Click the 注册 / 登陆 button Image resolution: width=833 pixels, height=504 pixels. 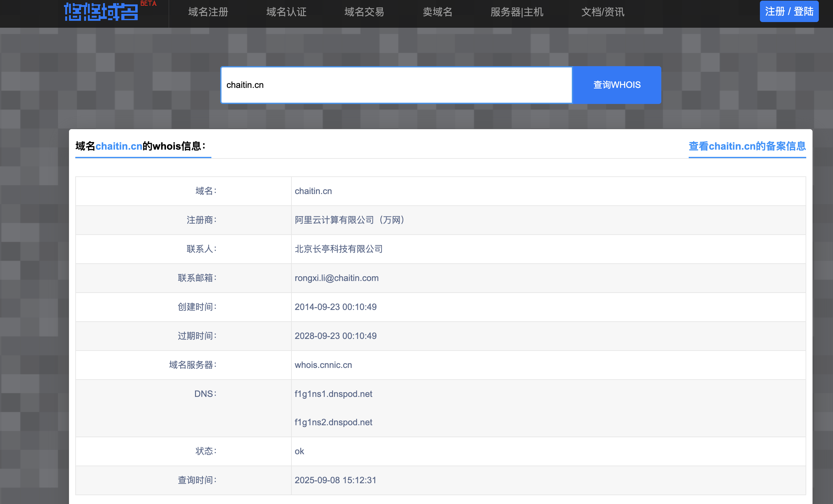789,11
